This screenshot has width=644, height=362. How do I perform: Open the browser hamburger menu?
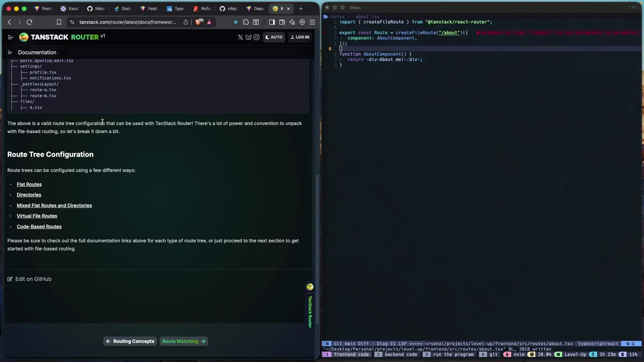312,22
